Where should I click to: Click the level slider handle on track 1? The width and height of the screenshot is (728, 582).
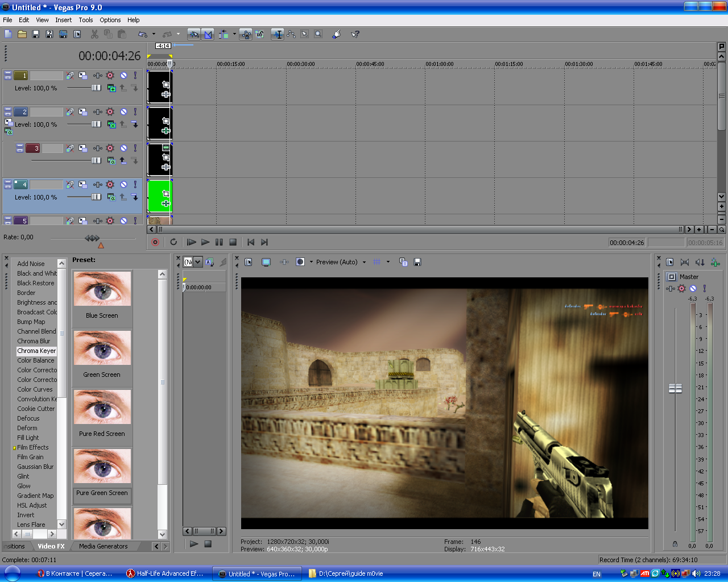pos(97,88)
